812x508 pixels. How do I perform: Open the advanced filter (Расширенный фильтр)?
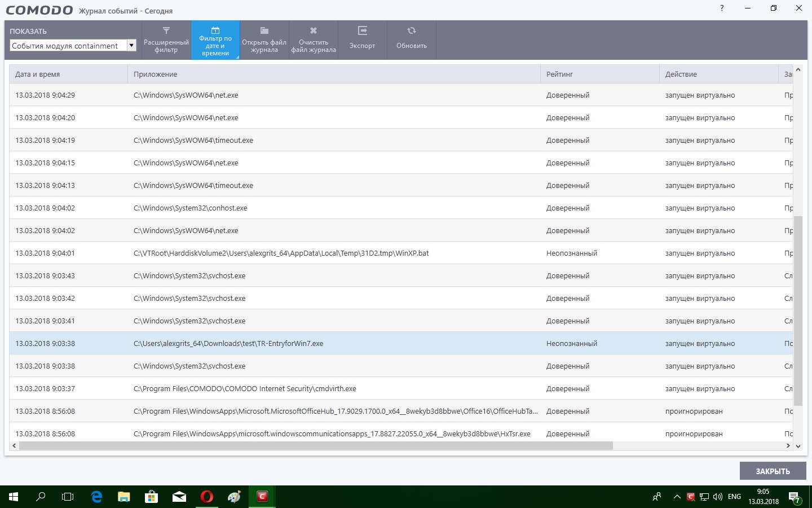pos(166,40)
